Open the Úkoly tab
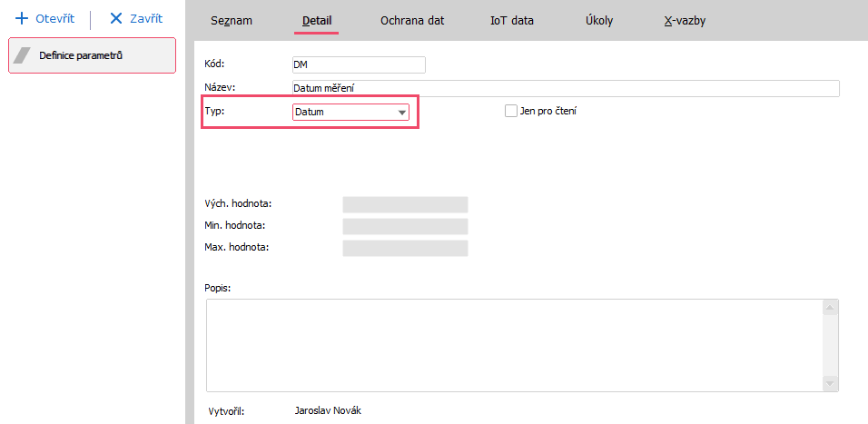Viewport: 868px width, 424px height. click(598, 20)
